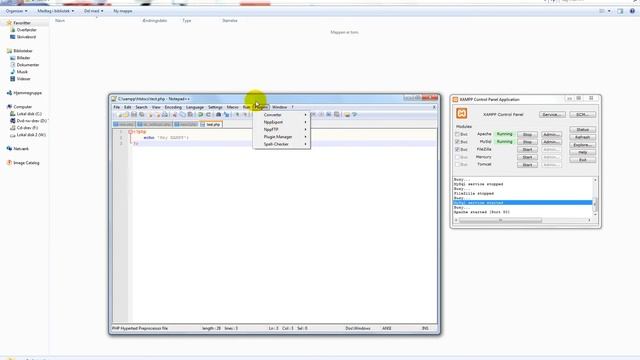Sort Explorer list by Navn column

[x=60, y=20]
